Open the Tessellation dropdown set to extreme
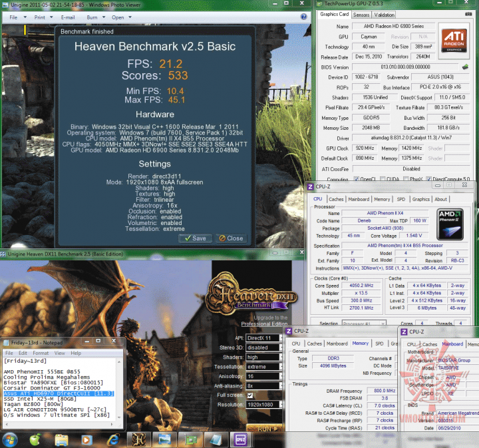This screenshot has width=479, height=448. [264, 366]
